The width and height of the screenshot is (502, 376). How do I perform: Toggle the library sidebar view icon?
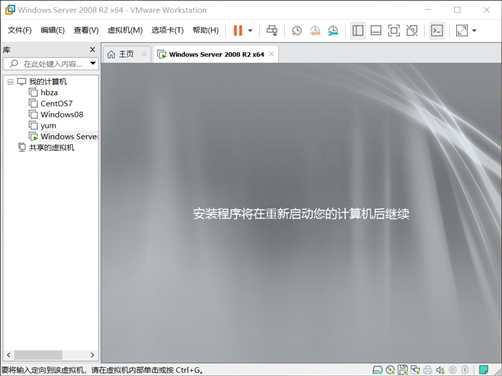tap(358, 31)
